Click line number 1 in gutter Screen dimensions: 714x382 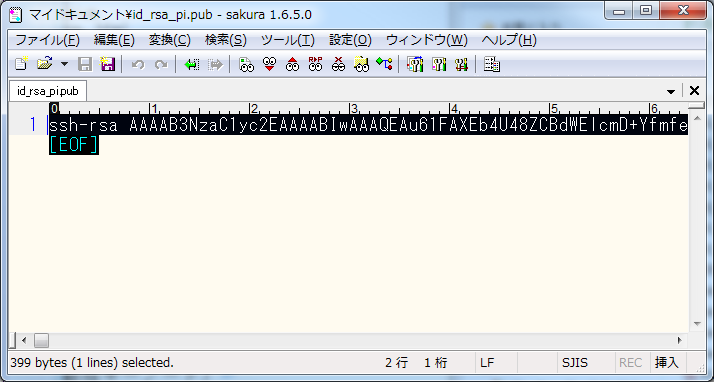(x=33, y=124)
